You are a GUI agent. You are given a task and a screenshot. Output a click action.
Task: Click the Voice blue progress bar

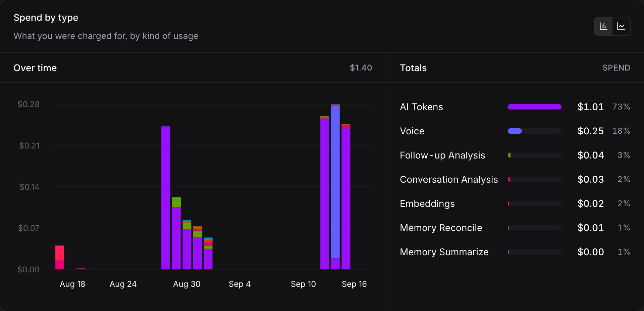[535, 131]
